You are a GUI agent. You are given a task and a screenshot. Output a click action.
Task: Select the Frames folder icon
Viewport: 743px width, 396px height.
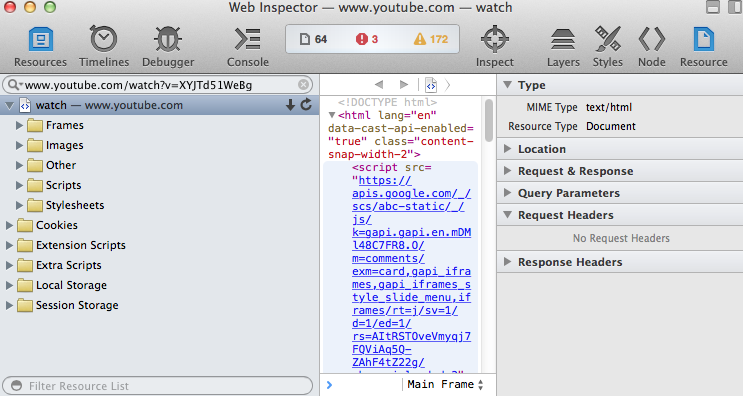click(35, 126)
